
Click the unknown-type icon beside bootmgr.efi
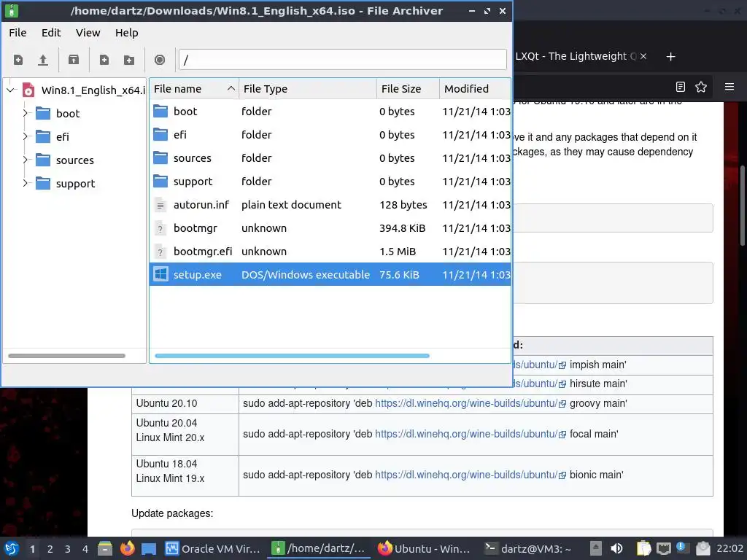(160, 252)
